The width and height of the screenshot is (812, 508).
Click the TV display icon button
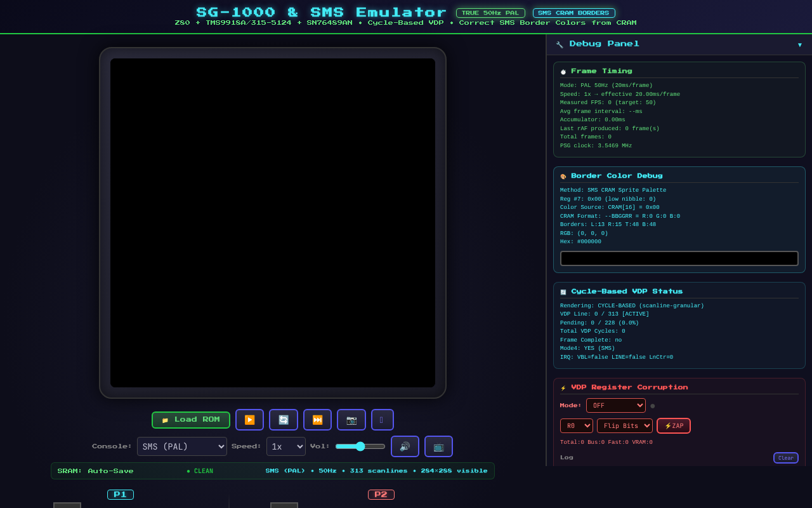tap(438, 446)
